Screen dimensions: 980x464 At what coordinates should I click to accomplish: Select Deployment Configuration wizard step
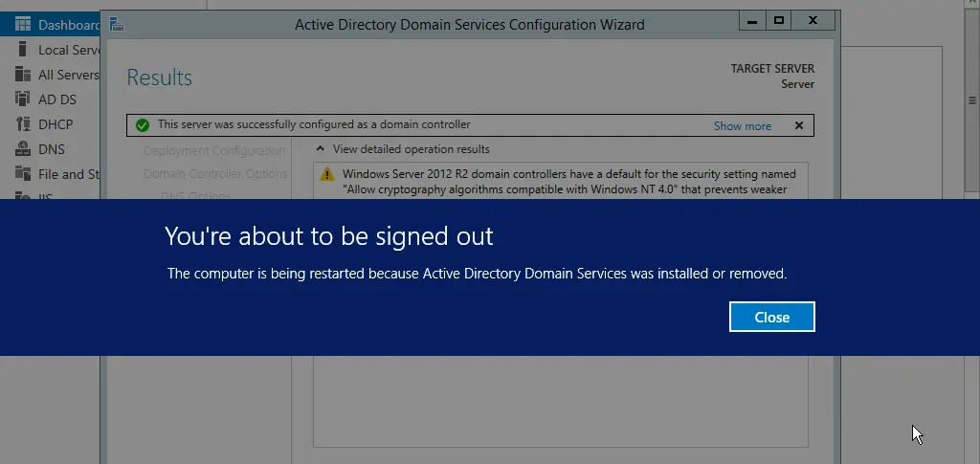214,150
